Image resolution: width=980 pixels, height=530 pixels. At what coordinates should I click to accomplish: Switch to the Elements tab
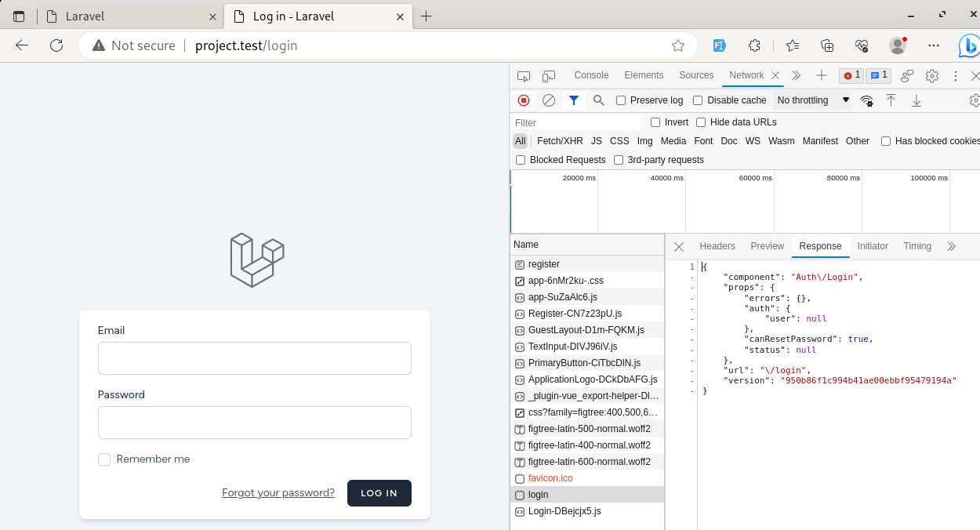tap(644, 75)
